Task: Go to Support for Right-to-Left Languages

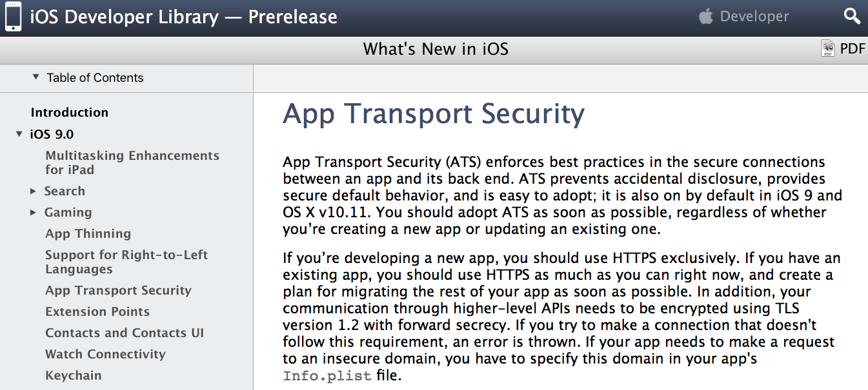Action: click(126, 262)
